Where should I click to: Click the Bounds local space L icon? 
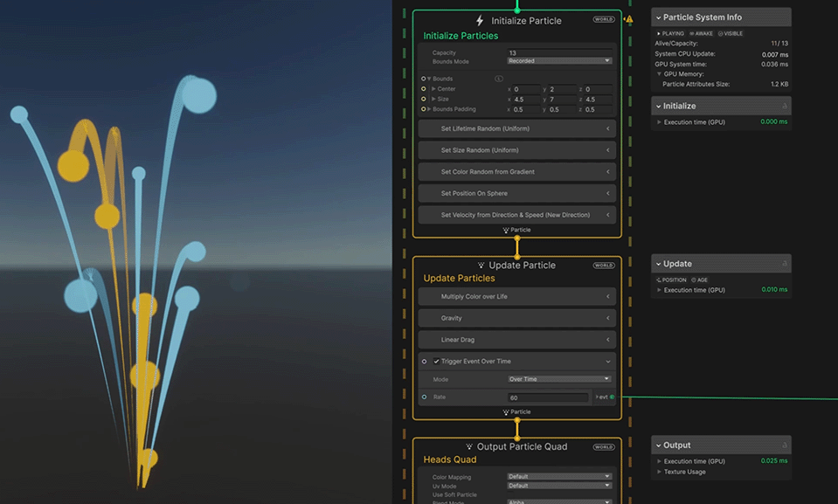(x=499, y=79)
